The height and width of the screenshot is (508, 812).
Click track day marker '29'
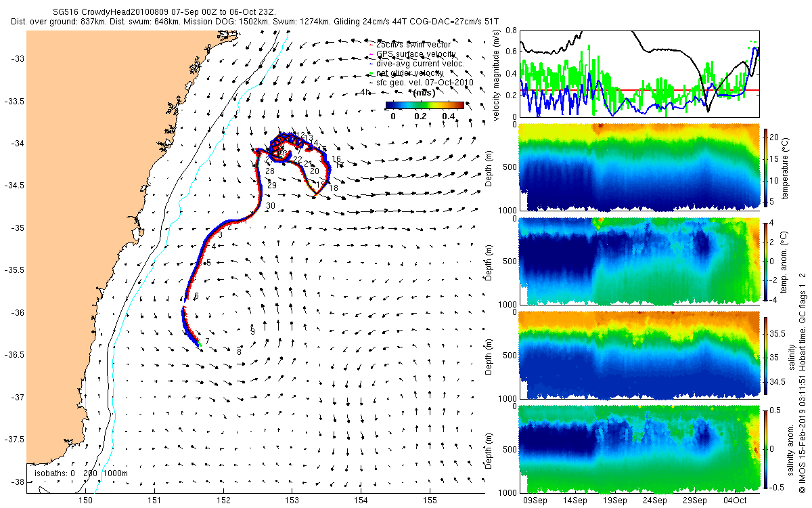[x=272, y=185]
